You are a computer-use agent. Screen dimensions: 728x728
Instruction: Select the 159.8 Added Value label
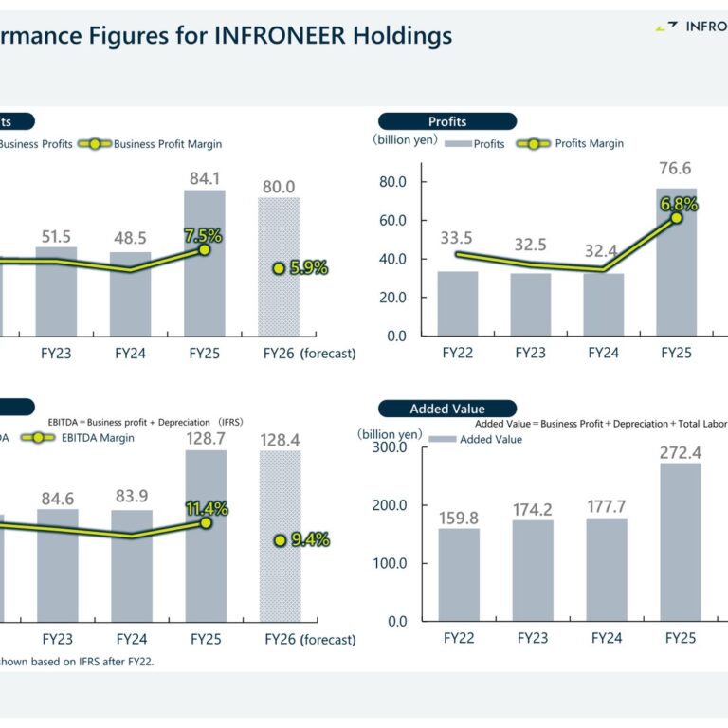(459, 519)
